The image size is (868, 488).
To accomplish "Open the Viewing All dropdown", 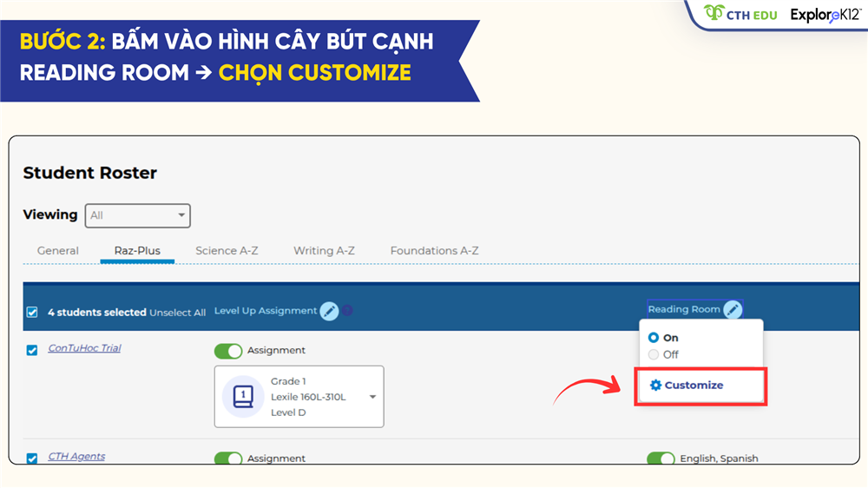I will pos(137,215).
